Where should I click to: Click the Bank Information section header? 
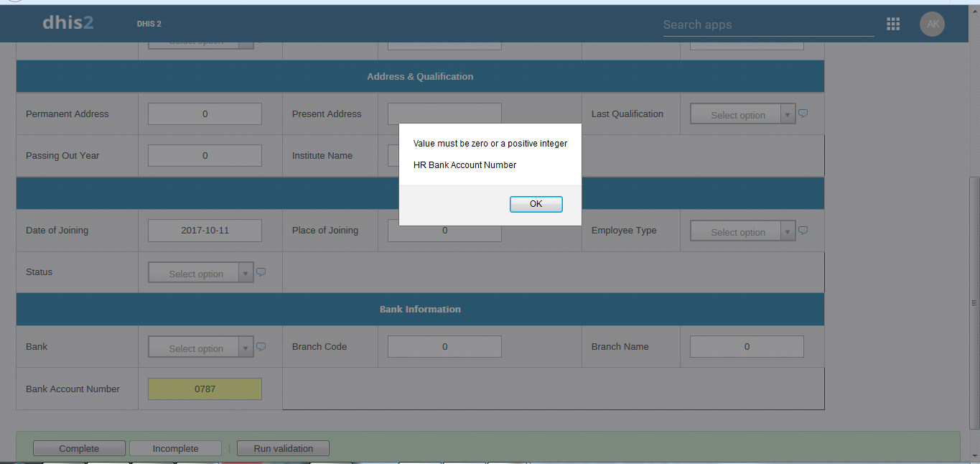point(420,309)
